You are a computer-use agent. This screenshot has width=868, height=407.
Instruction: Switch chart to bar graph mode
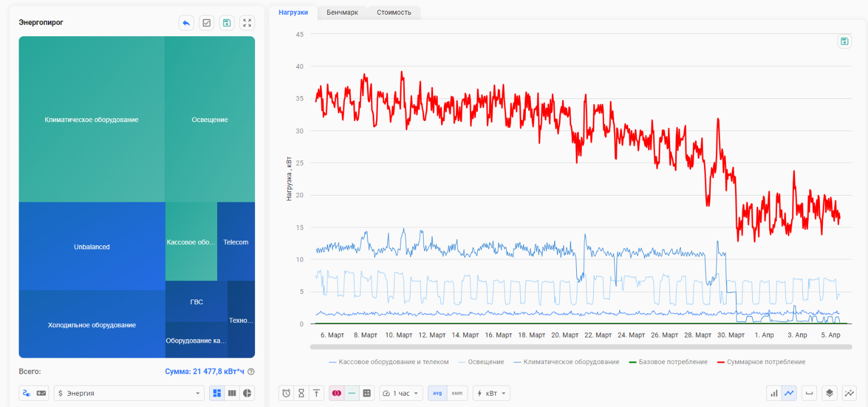[774, 393]
